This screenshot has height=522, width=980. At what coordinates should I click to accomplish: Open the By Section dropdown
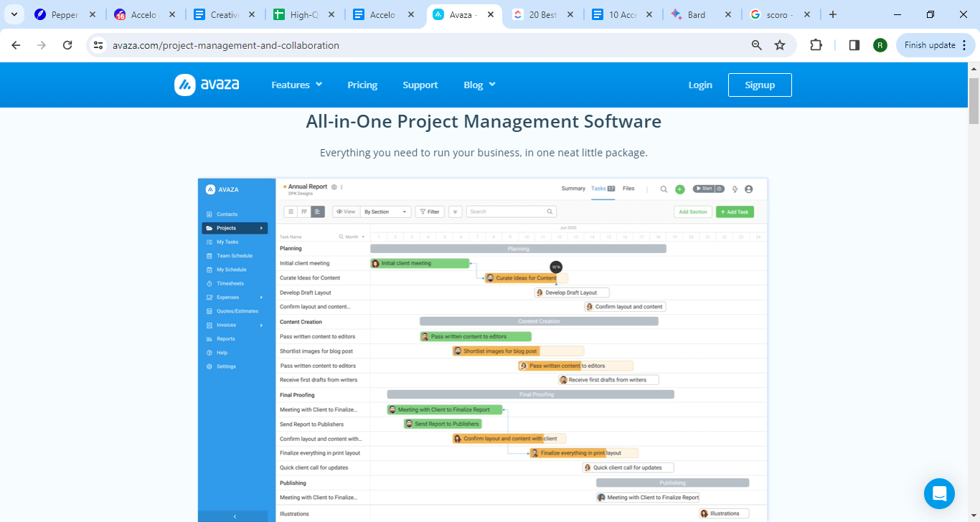[x=386, y=212]
